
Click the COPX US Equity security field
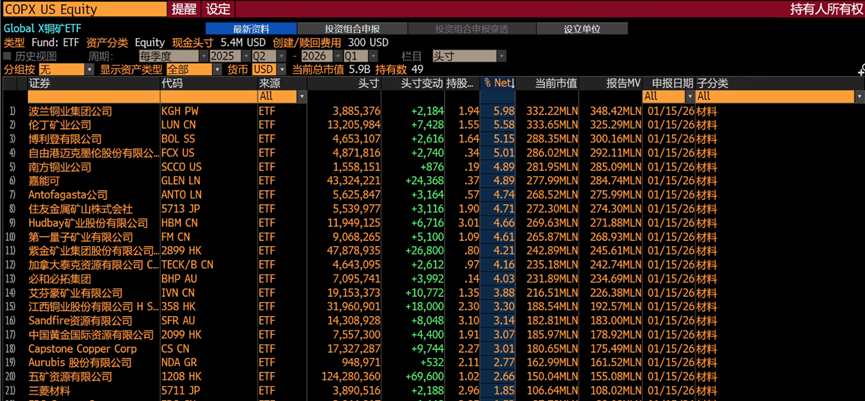84,9
